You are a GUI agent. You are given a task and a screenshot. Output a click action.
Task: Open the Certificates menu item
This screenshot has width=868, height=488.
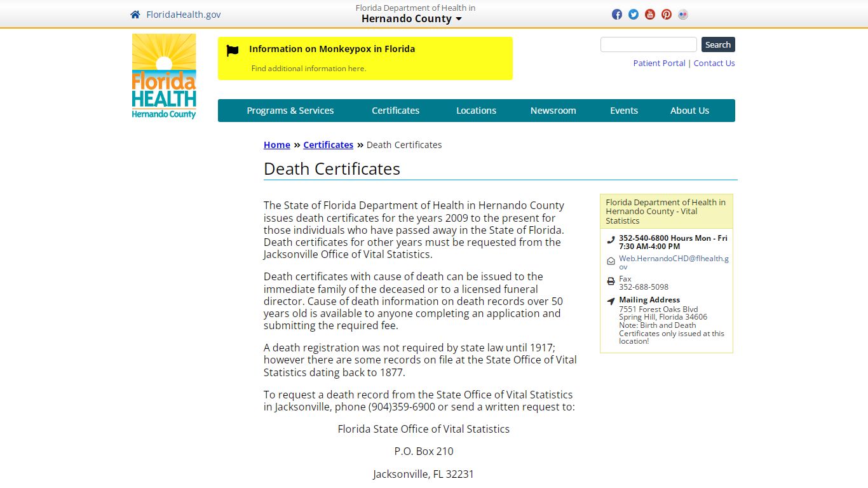[395, 111]
